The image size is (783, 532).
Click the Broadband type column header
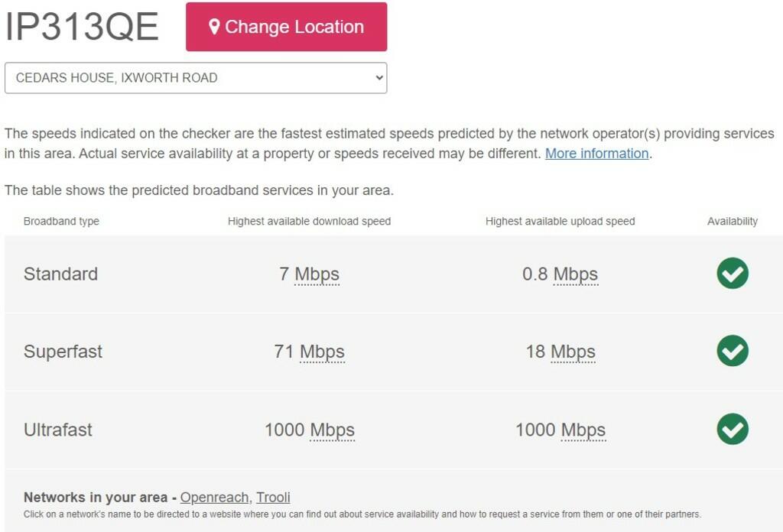click(x=60, y=221)
